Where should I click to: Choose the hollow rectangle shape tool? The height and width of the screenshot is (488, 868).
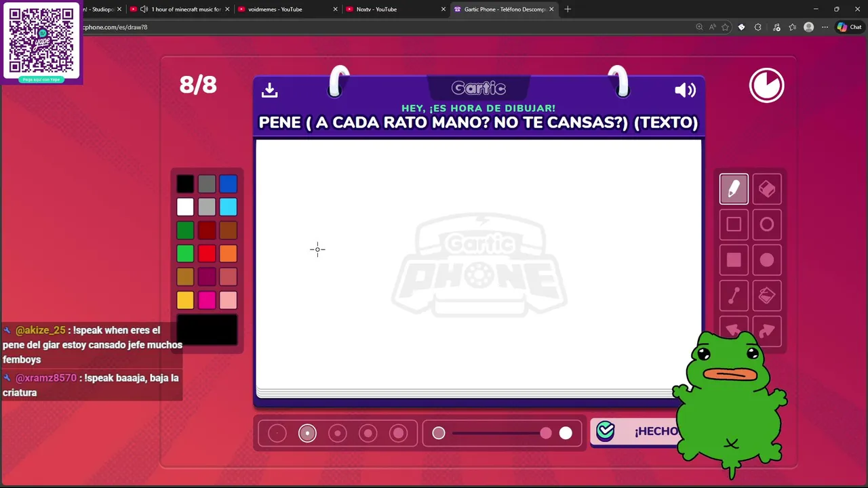coord(734,224)
